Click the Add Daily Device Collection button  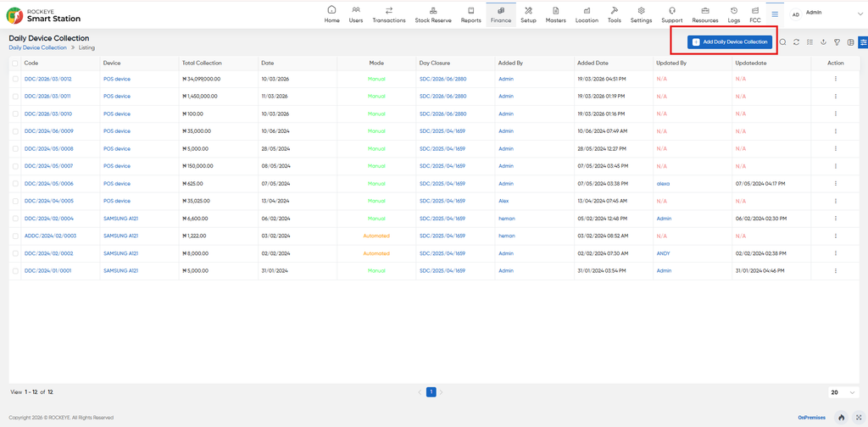pos(730,42)
